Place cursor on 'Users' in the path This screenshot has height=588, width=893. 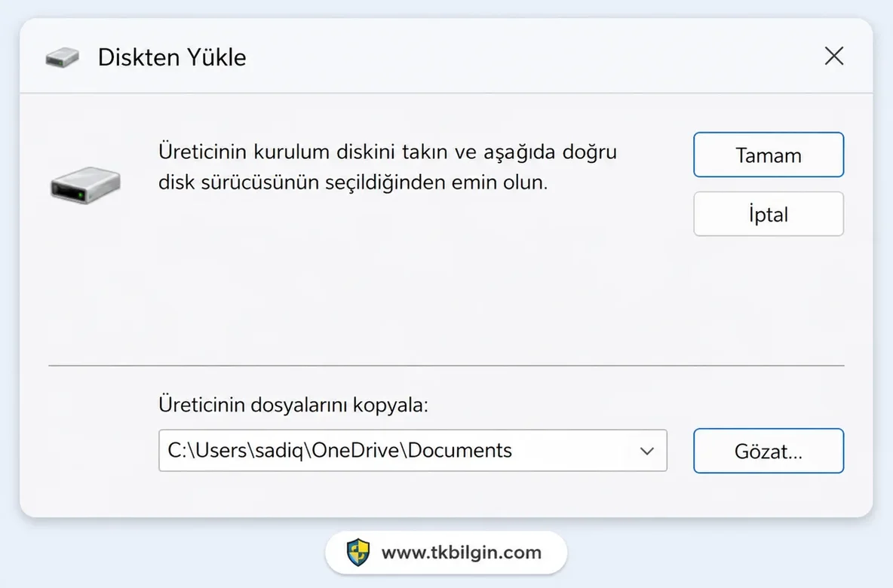pos(220,450)
